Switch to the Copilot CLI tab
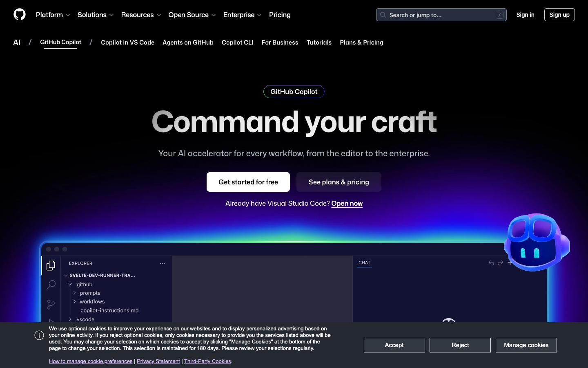This screenshot has width=588, height=368. (x=237, y=43)
